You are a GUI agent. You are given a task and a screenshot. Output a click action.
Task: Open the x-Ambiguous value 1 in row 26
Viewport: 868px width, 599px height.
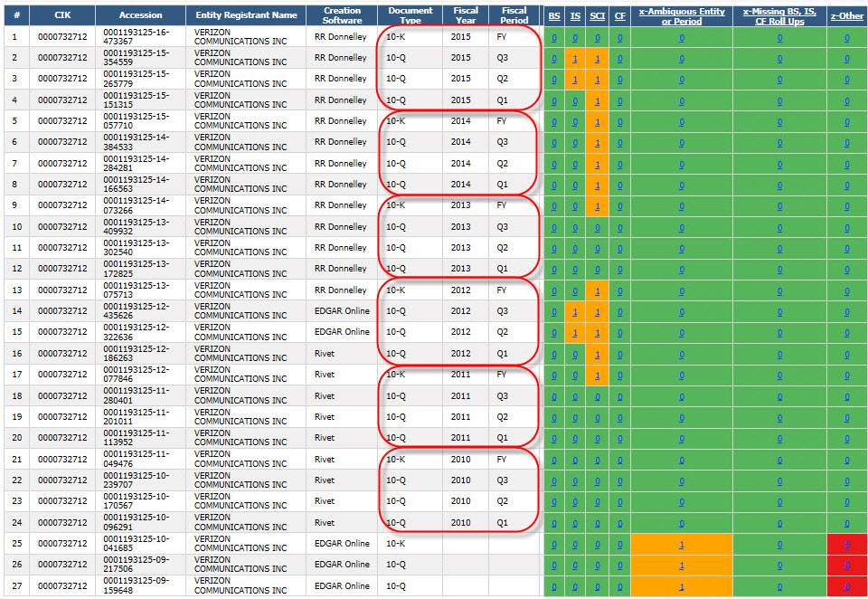click(682, 566)
